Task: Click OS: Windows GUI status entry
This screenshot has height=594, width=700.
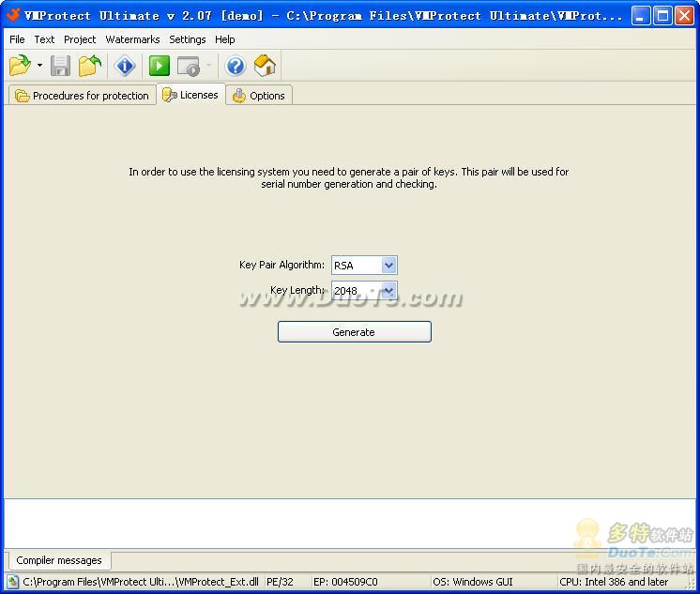Action: [472, 582]
